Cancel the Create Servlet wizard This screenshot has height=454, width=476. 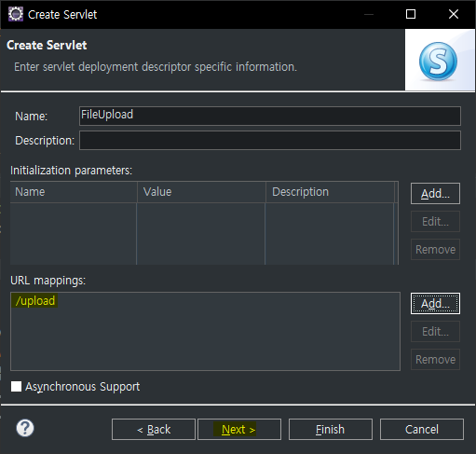[x=422, y=430]
